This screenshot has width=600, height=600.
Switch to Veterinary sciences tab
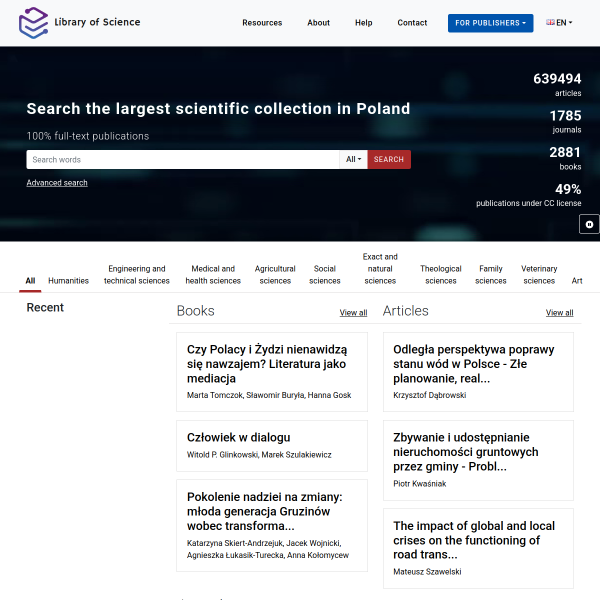point(539,275)
